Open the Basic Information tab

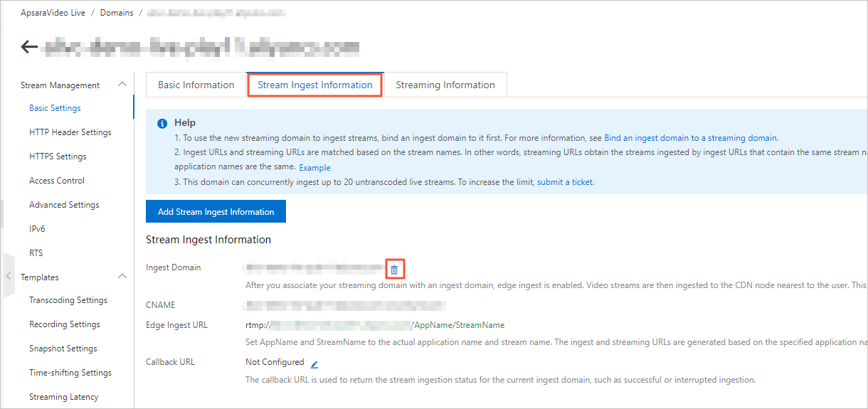tap(196, 85)
